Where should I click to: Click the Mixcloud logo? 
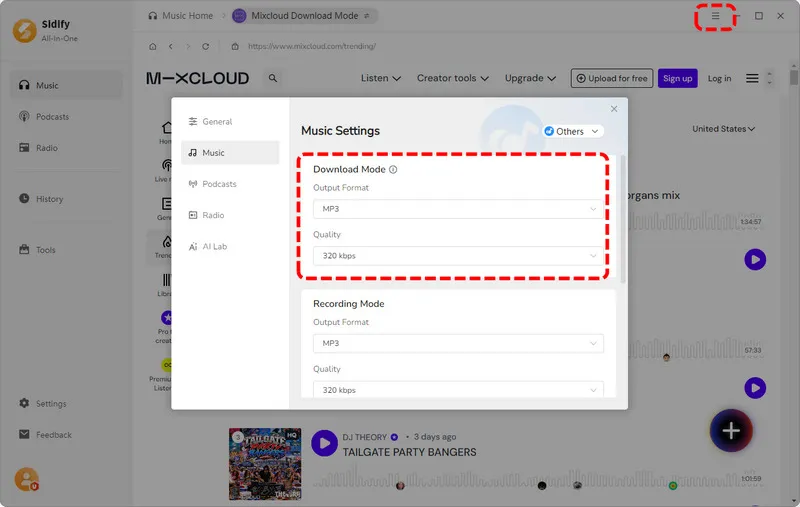click(197, 78)
